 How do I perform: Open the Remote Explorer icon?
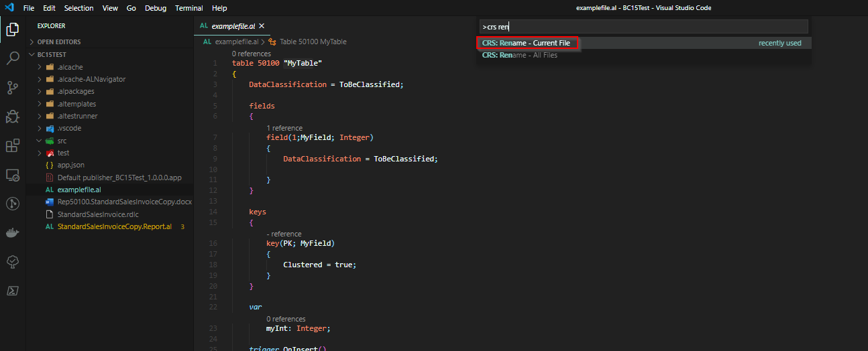[12, 175]
